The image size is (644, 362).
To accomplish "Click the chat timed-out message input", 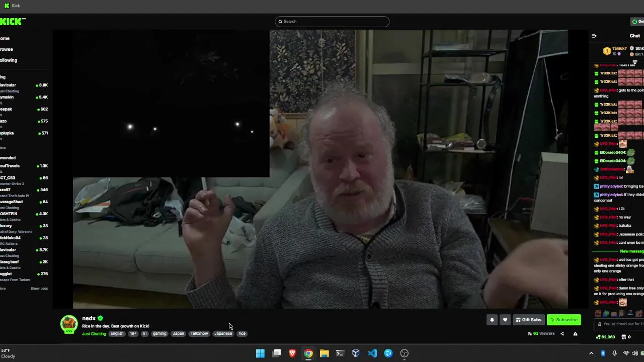I will [x=620, y=324].
